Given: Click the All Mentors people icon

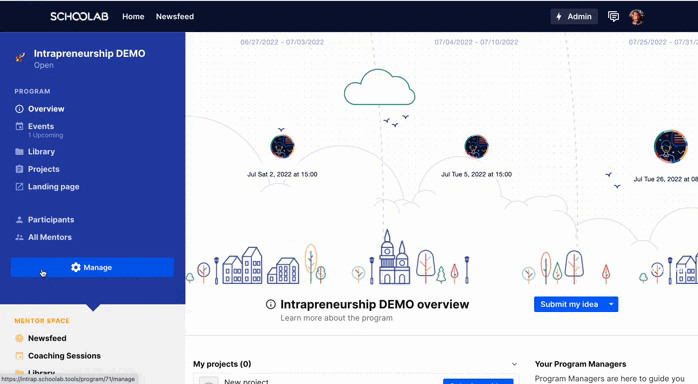Looking at the screenshot, I should coord(19,238).
